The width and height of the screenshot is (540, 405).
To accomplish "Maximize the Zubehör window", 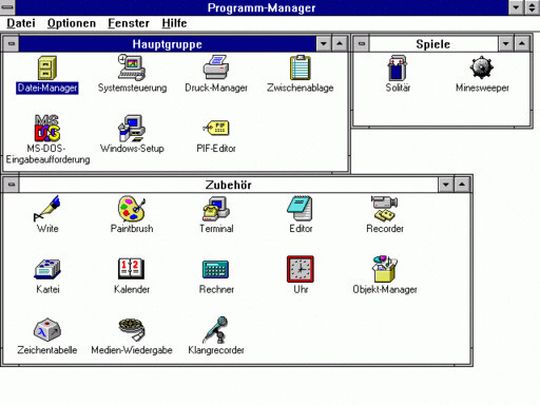I will (x=462, y=185).
